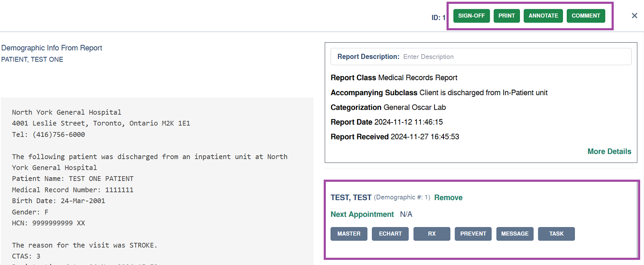644x265 pixels.
Task: Open the PREVENT preventions module
Action: (x=473, y=233)
